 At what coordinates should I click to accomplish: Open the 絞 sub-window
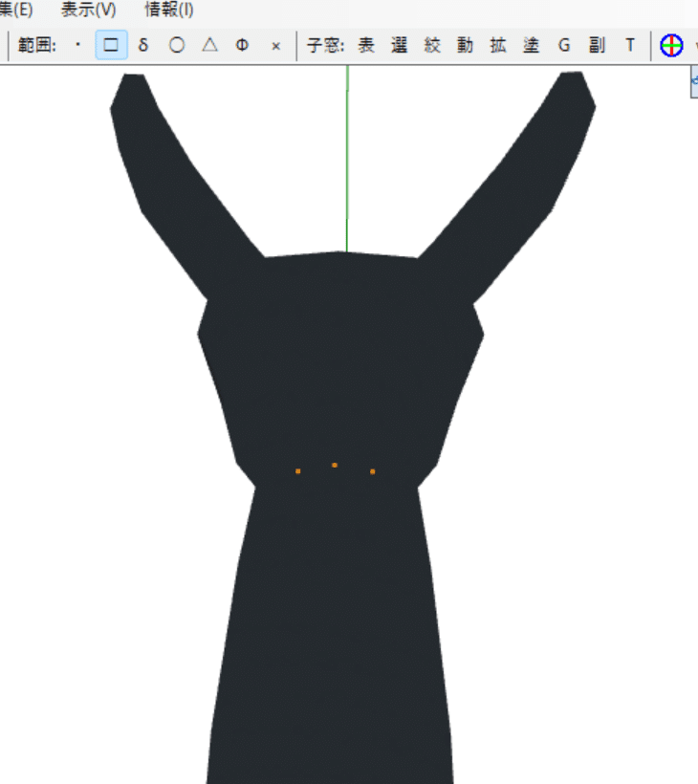[x=432, y=45]
